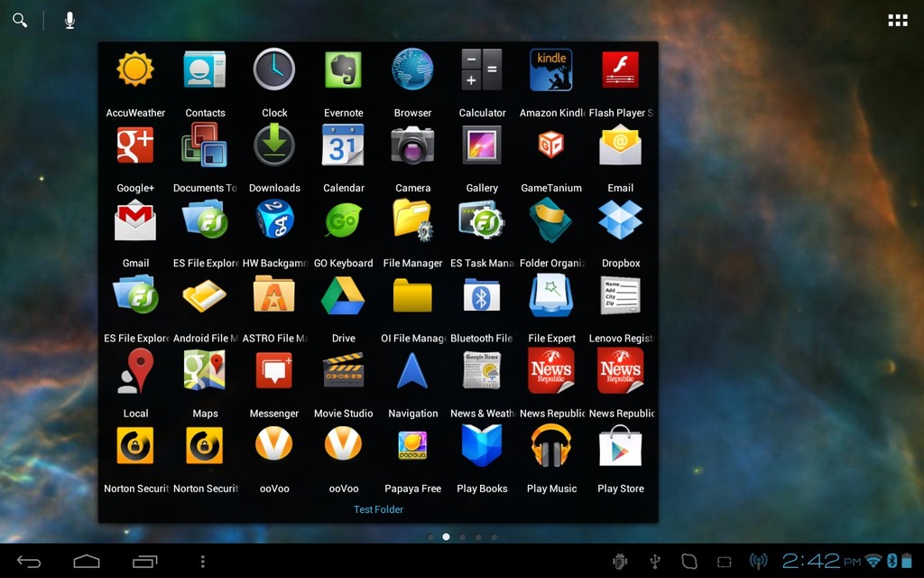Viewport: 924px width, 578px height.
Task: Tap the Android debugging notification icon
Action: click(620, 562)
